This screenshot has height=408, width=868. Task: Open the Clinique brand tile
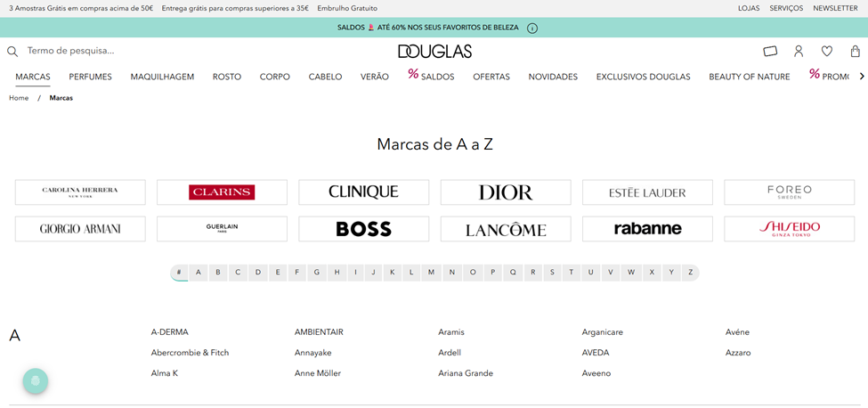(364, 192)
